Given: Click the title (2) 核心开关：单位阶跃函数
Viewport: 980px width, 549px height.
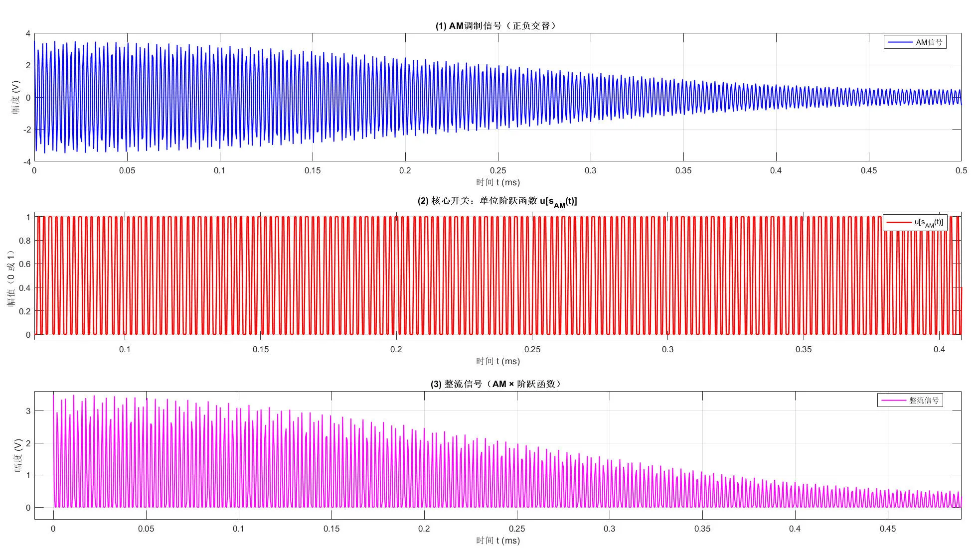Looking at the screenshot, I should 497,201.
